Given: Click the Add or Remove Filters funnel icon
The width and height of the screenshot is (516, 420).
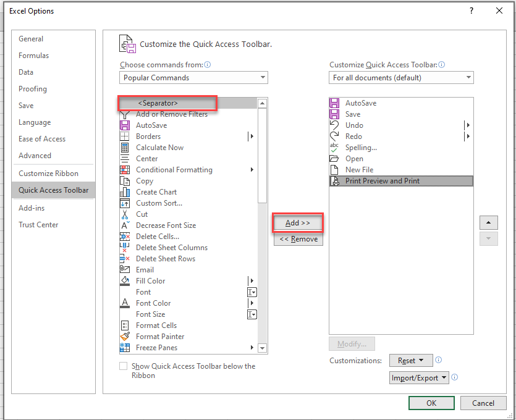Looking at the screenshot, I should click(125, 114).
